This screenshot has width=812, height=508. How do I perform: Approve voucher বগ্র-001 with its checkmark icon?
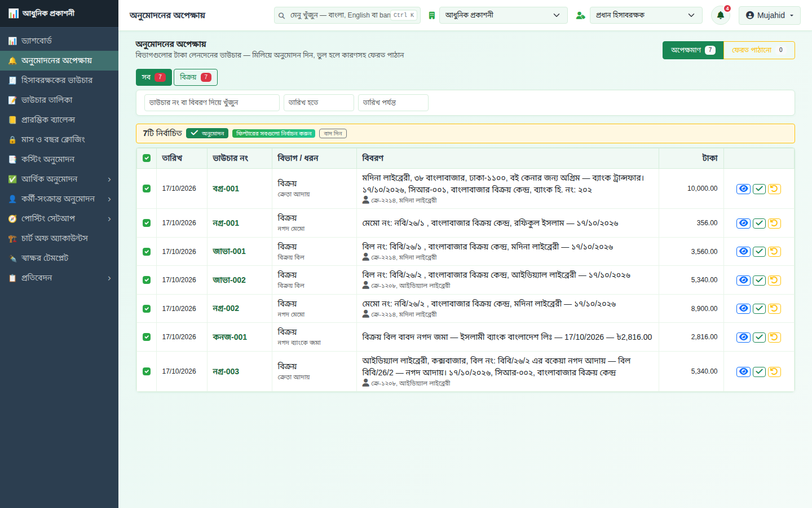760,189
